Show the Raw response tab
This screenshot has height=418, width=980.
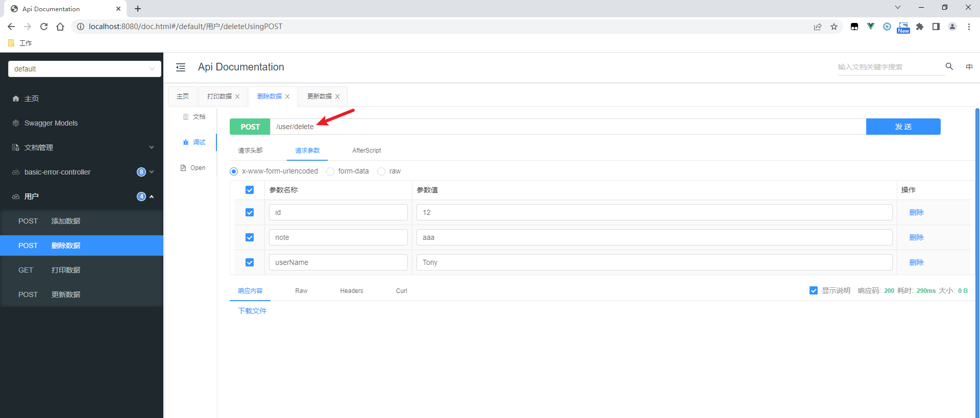click(x=301, y=291)
